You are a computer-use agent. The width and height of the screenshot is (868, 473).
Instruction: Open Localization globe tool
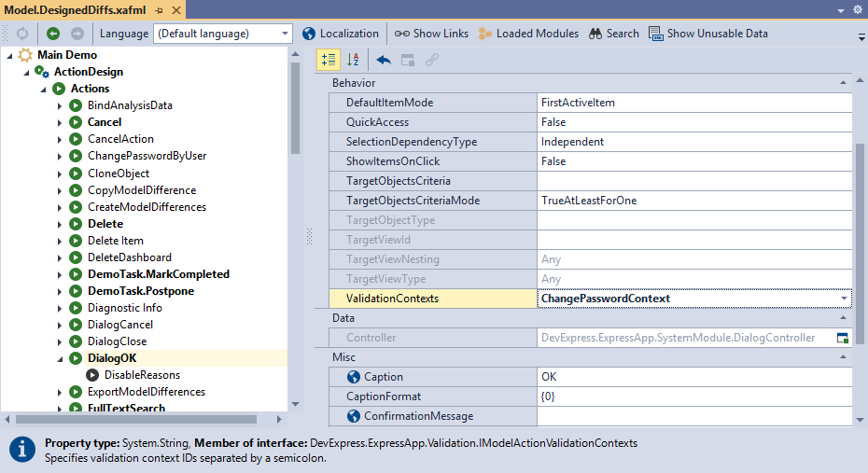point(341,34)
